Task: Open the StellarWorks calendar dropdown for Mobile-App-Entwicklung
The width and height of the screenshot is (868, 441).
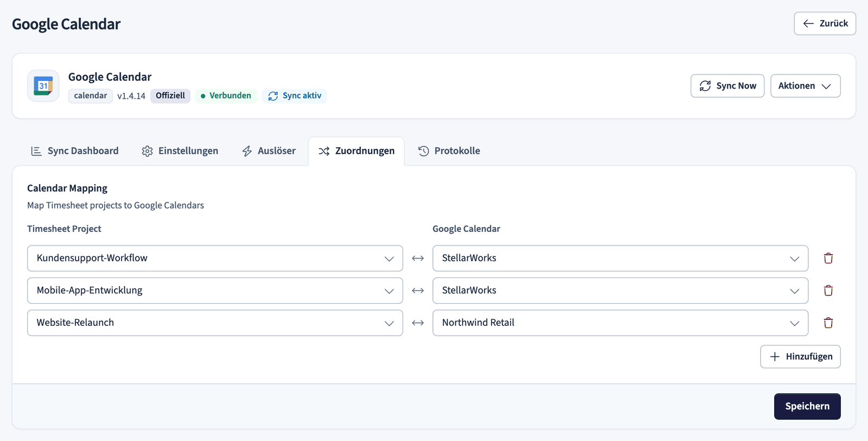Action: [x=620, y=291]
